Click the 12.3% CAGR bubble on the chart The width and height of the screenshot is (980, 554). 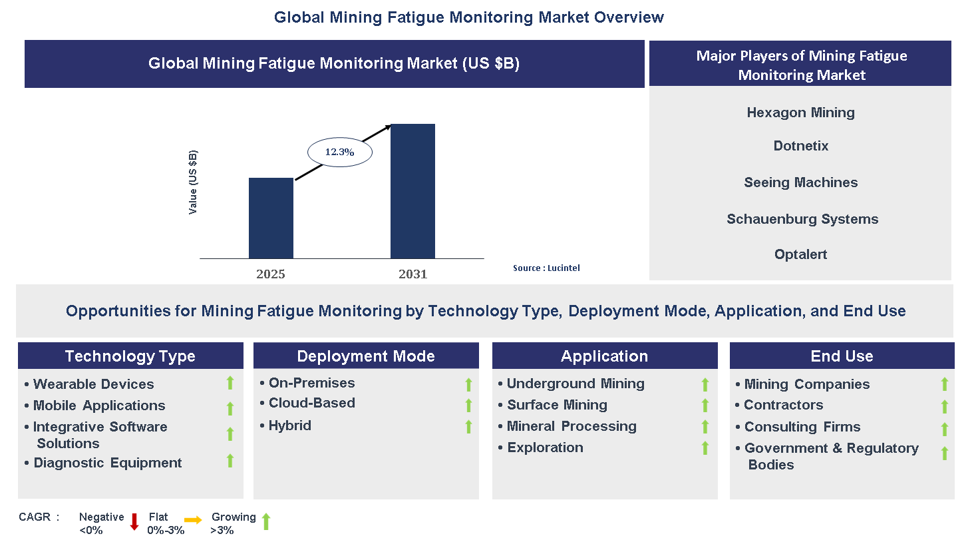pos(339,152)
